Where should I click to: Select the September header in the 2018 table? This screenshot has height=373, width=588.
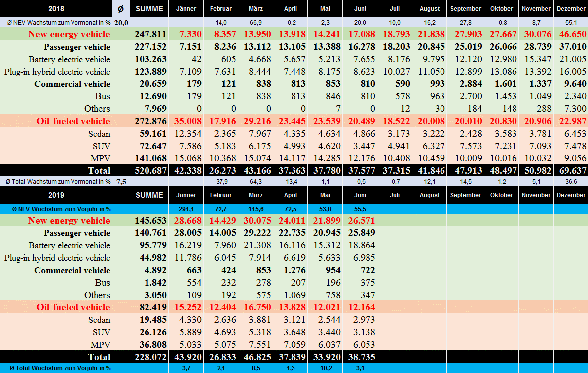point(465,8)
